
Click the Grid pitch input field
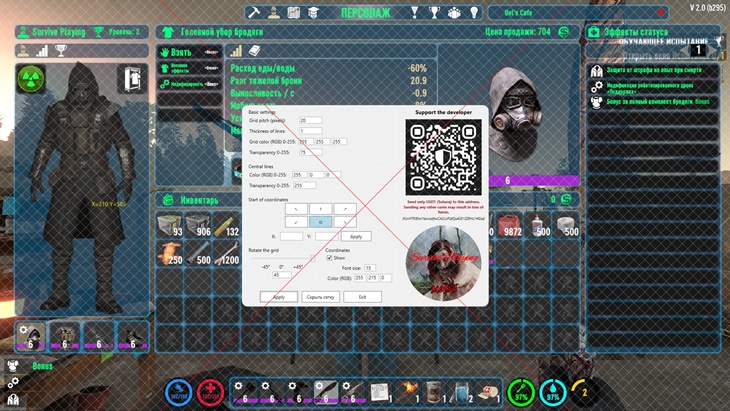click(311, 120)
